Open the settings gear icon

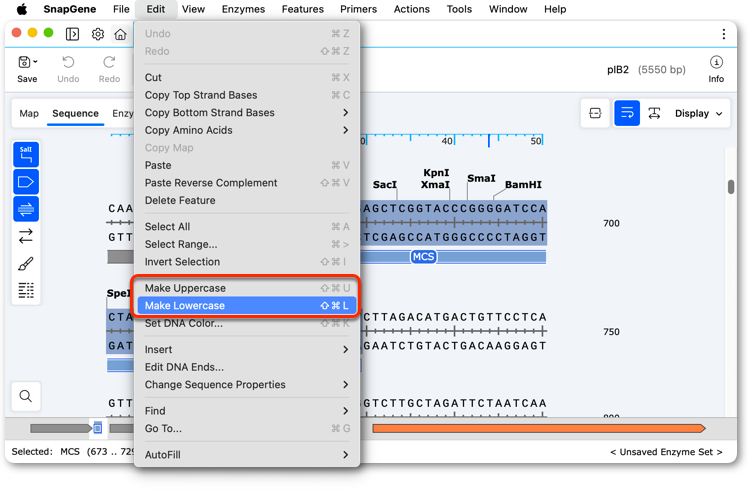[98, 34]
